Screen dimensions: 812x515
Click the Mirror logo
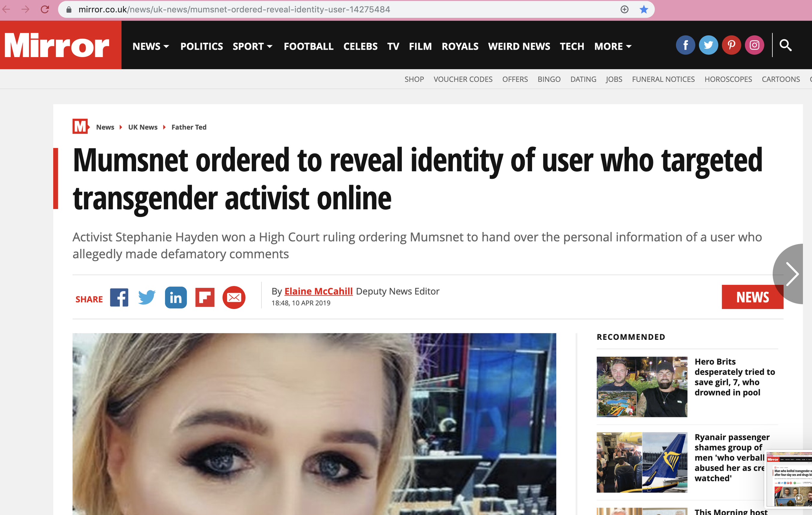[57, 45]
